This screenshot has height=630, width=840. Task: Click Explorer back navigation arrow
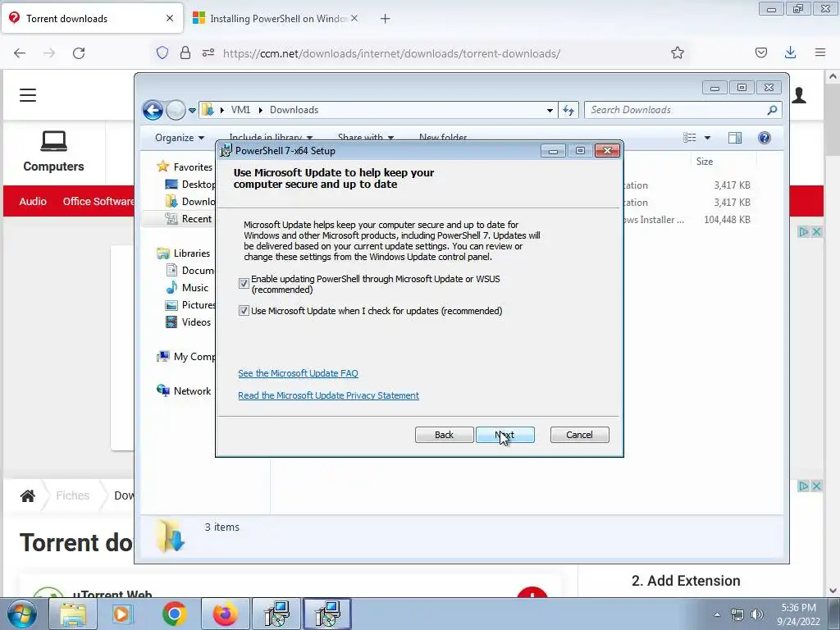(x=153, y=111)
